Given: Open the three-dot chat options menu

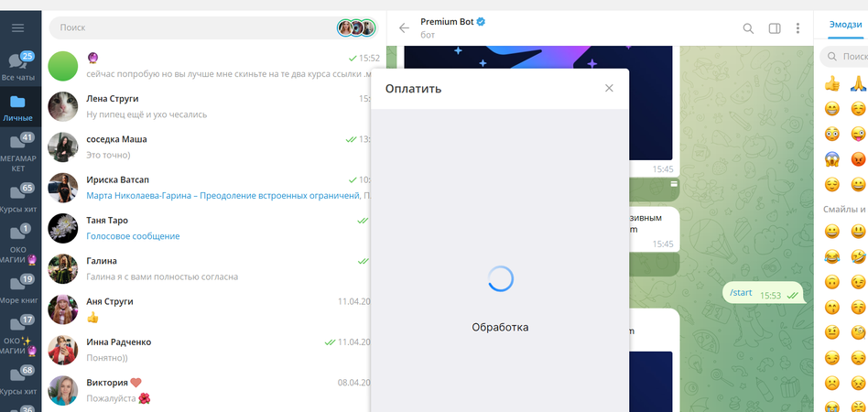Looking at the screenshot, I should click(798, 28).
